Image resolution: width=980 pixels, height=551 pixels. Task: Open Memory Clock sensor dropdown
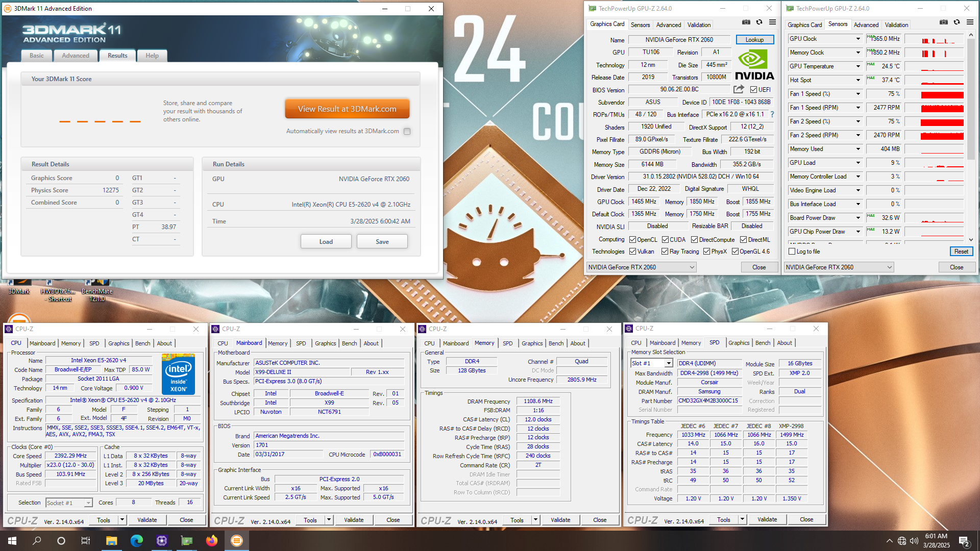point(858,53)
